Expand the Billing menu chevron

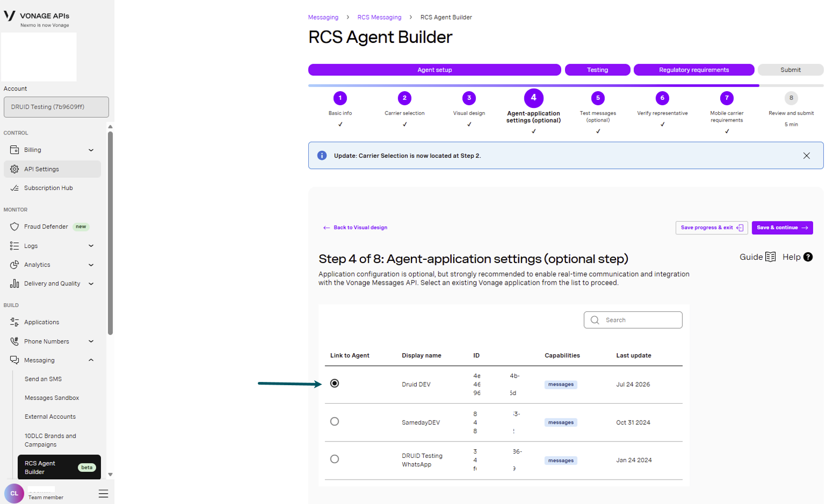(91, 150)
